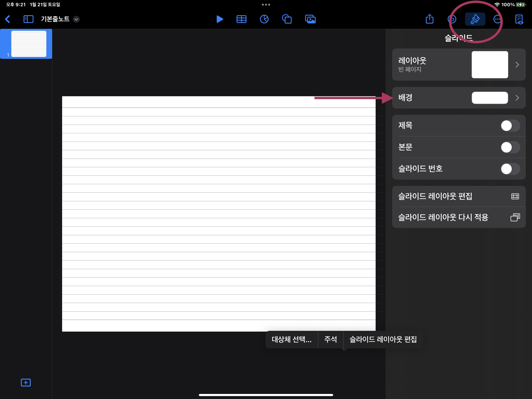This screenshot has width=532, height=399.
Task: Go back using the blue back chevron
Action: (8, 19)
